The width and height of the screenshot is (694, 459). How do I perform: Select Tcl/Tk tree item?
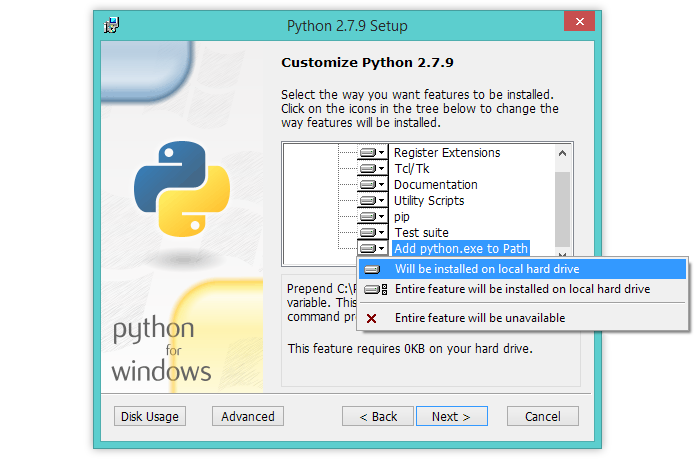point(412,169)
